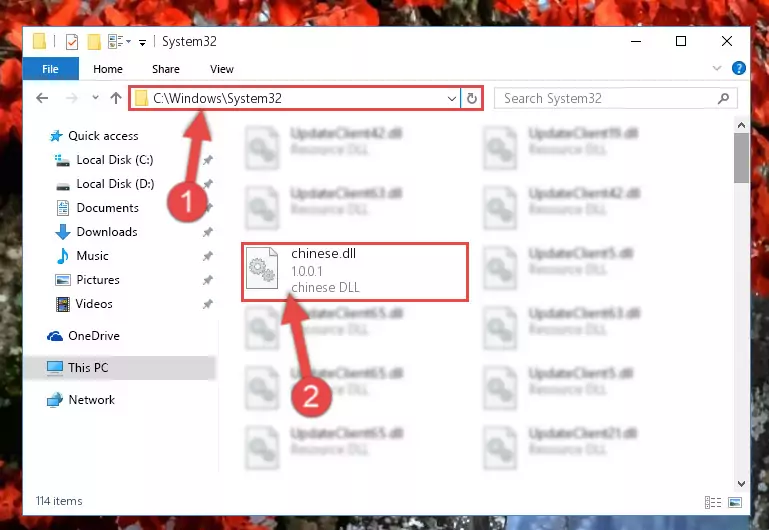Click the pin icon beside Downloads
This screenshot has width=769, height=530.
pos(208,232)
